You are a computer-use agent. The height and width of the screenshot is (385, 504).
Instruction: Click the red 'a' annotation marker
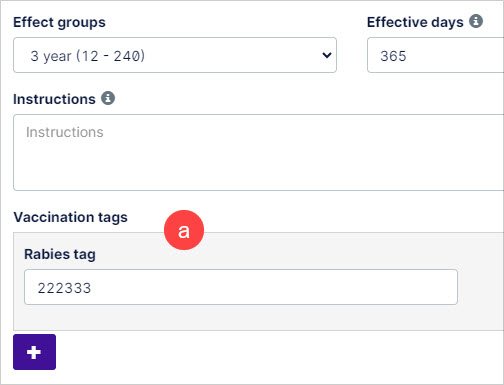[x=184, y=230]
